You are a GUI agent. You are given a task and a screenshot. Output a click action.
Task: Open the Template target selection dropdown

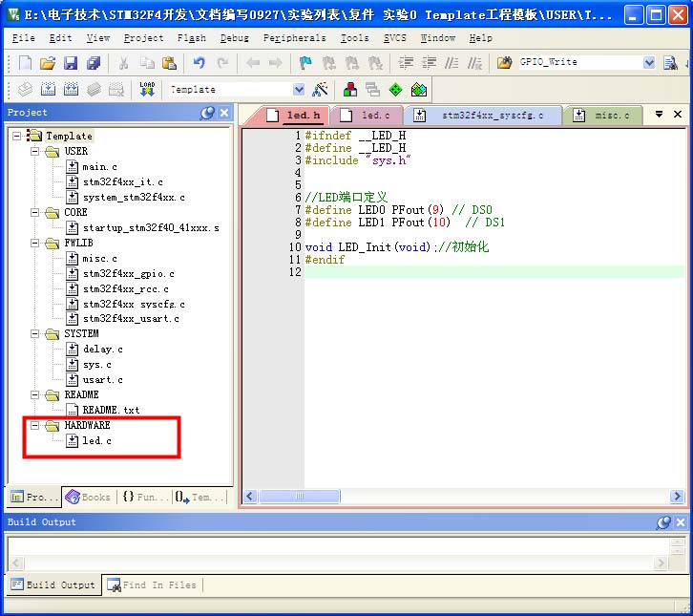299,90
